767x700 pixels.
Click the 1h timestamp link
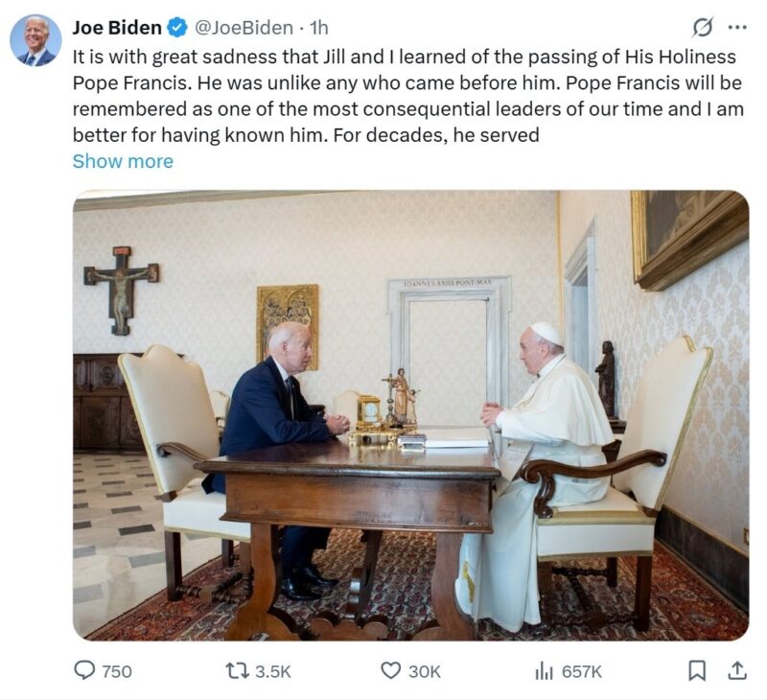[x=319, y=28]
